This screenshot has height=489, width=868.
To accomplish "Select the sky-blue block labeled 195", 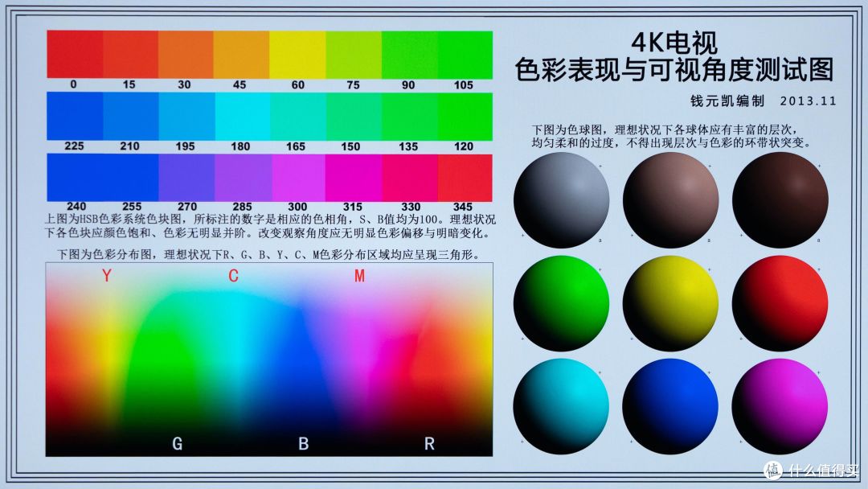I will click(x=186, y=117).
